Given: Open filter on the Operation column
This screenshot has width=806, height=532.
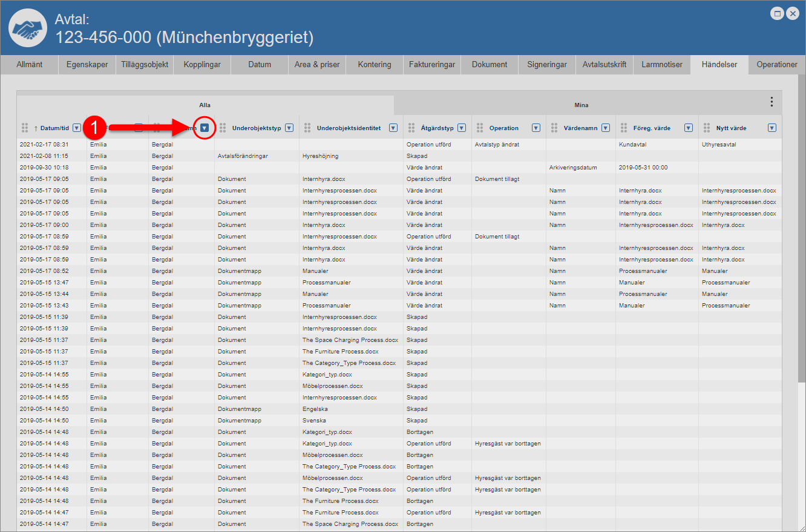Looking at the screenshot, I should 536,128.
